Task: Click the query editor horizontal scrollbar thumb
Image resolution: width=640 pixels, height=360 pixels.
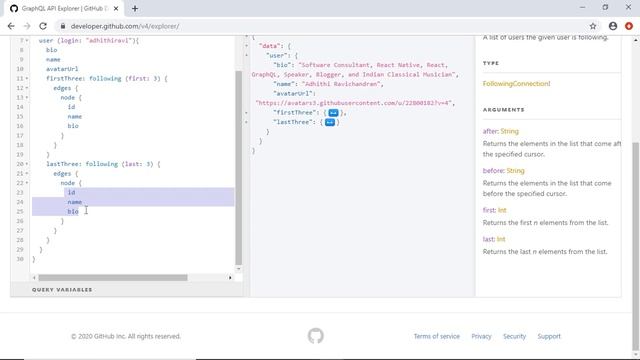Action: tap(113, 278)
